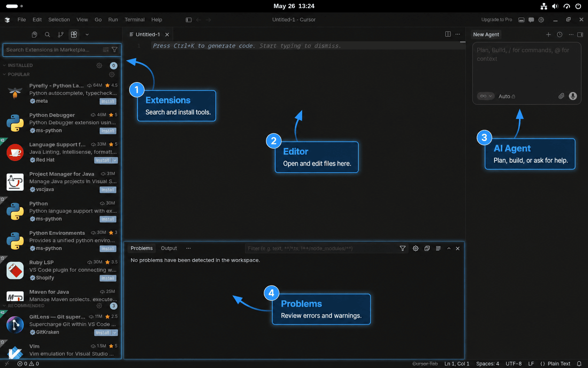
Task: Open the Auto model selector
Action: coord(507,96)
